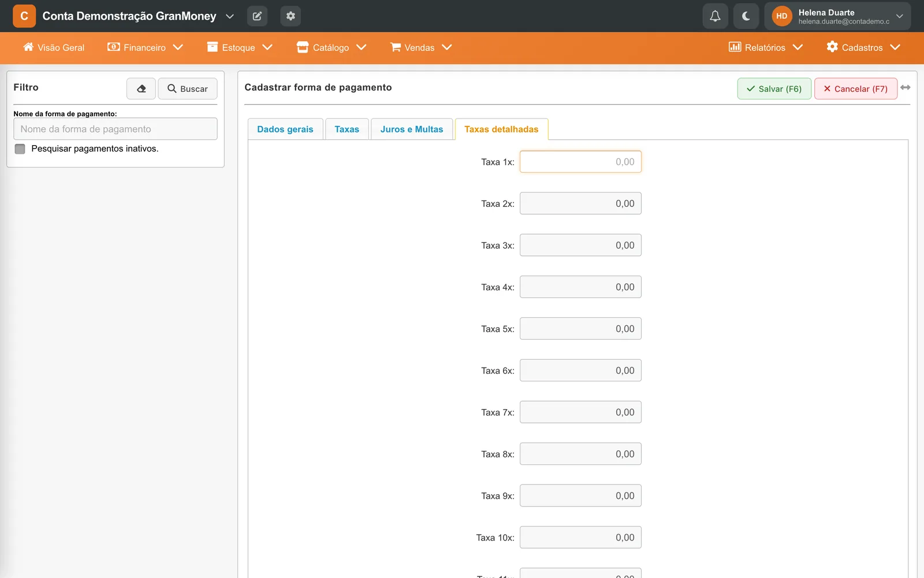Image resolution: width=924 pixels, height=578 pixels.
Task: Switch to Juros e Multas tab
Action: point(412,129)
